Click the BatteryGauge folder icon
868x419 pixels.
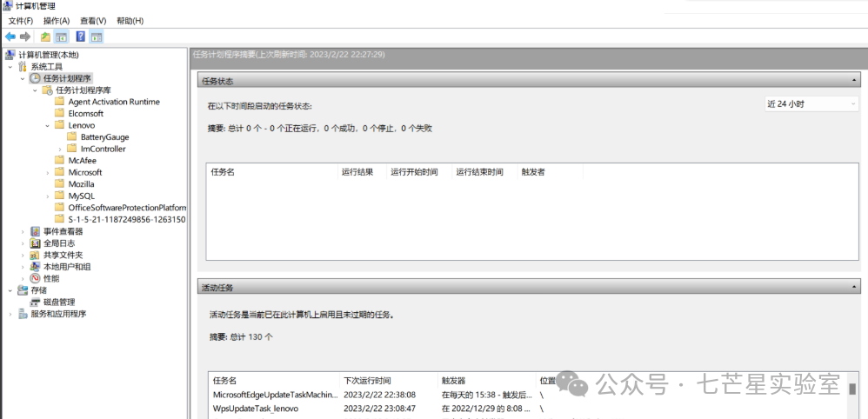coord(72,136)
